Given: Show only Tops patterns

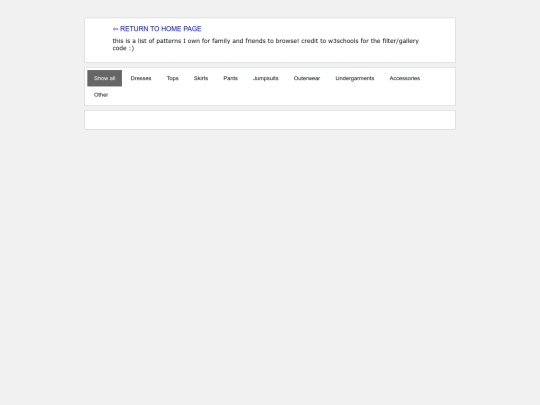Looking at the screenshot, I should point(173,78).
